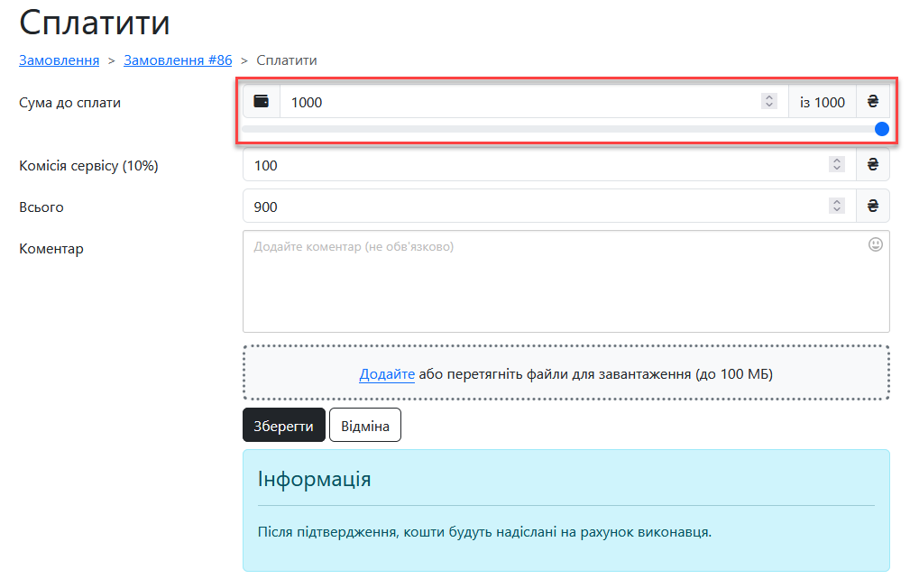
Task: Click 'Сплатити' page heading
Action: coord(95,23)
